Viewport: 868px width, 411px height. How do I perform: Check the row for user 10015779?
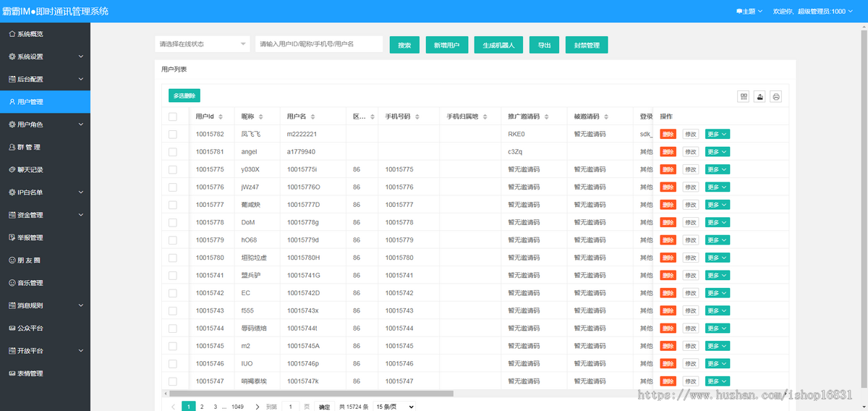pyautogui.click(x=172, y=240)
